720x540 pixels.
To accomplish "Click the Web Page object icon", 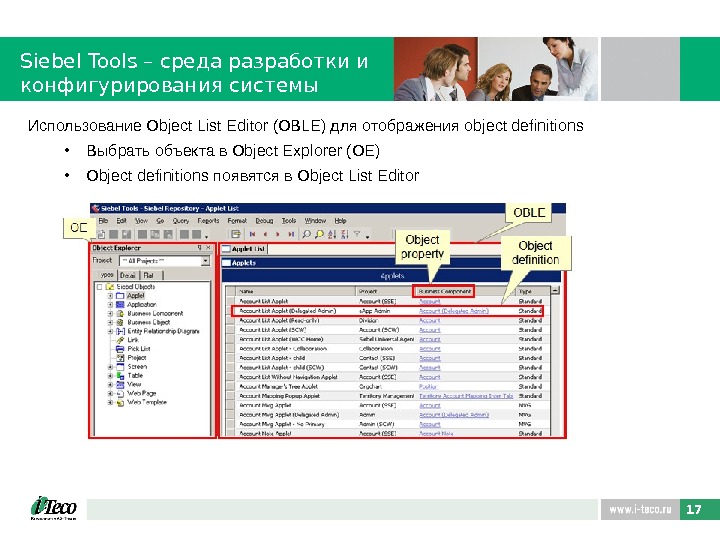I will pos(120,394).
